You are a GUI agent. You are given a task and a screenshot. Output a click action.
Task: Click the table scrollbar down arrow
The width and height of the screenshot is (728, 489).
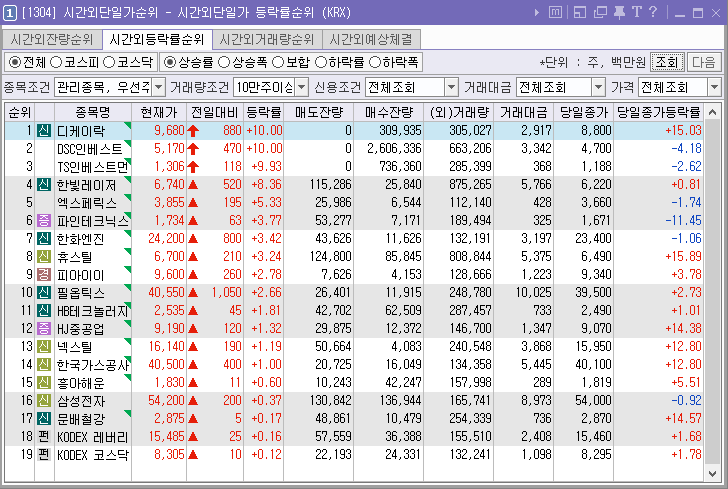coord(713,473)
